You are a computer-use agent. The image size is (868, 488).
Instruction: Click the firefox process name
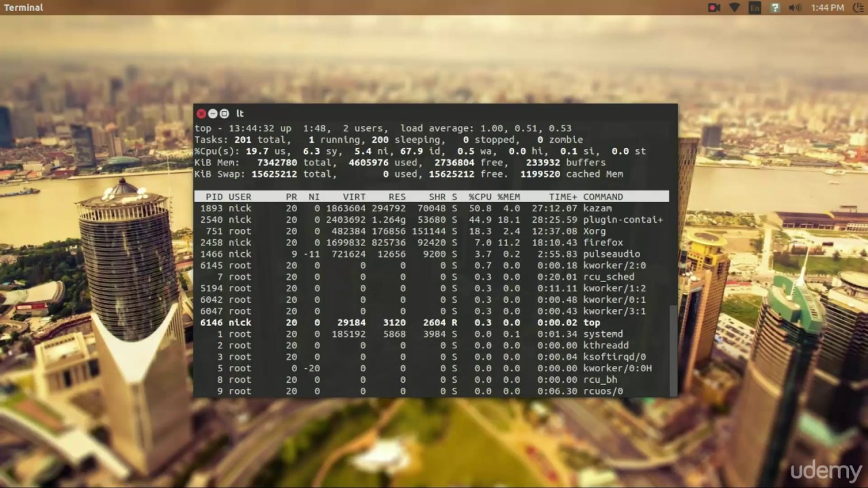pyautogui.click(x=603, y=243)
